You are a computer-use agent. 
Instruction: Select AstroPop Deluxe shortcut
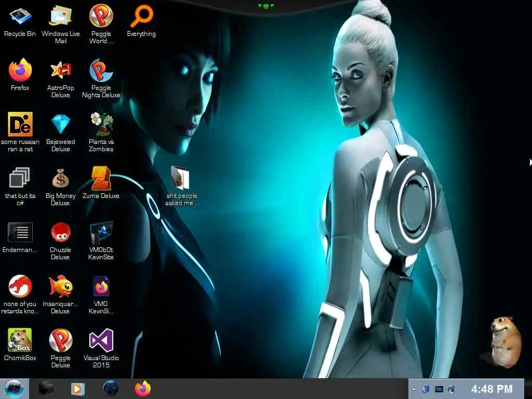click(60, 79)
